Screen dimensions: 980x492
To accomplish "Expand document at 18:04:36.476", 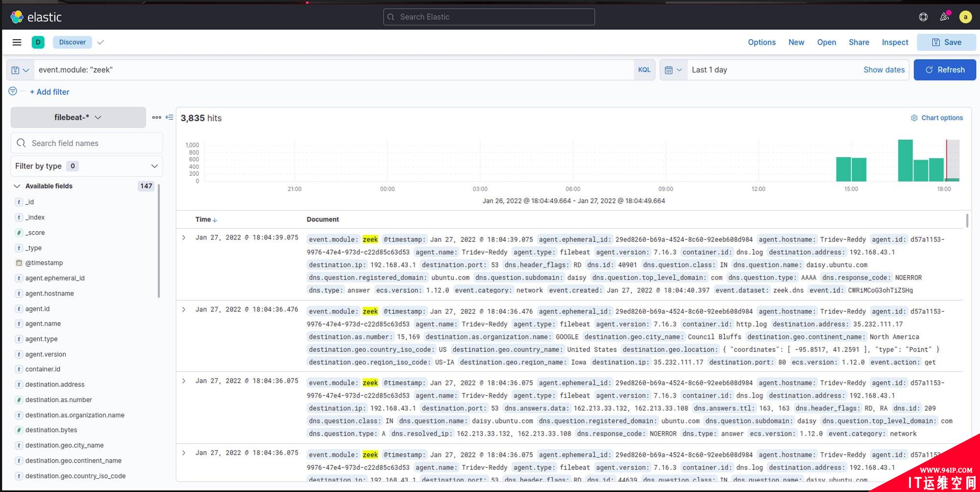I will pyautogui.click(x=184, y=309).
